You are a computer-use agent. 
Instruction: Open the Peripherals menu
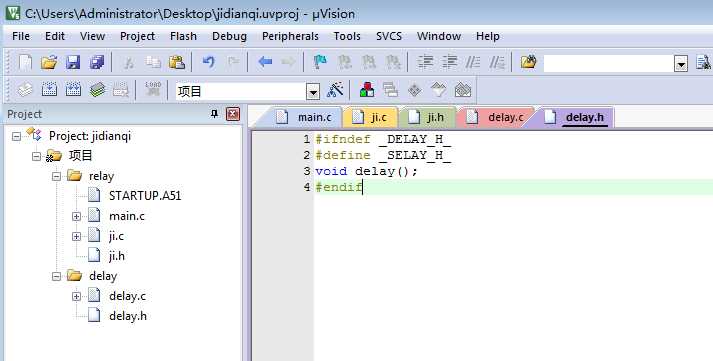[290, 36]
